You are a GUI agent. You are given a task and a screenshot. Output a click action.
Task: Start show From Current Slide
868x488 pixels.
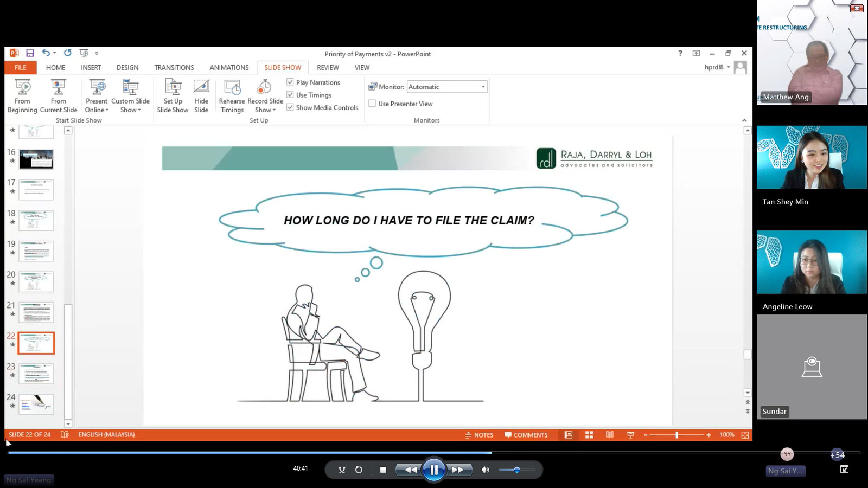[x=59, y=96]
